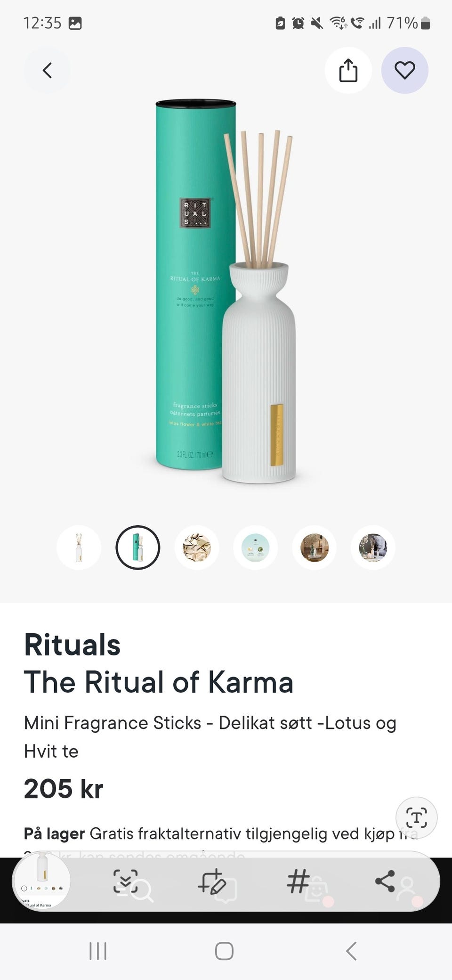
Task: Open the screenshot crop and edit tool
Action: click(212, 881)
